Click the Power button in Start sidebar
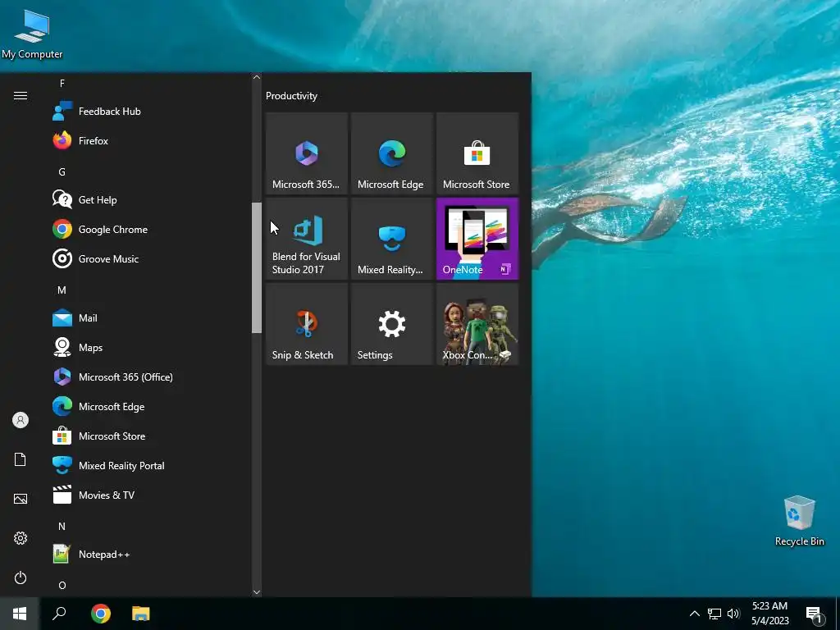 point(21,577)
